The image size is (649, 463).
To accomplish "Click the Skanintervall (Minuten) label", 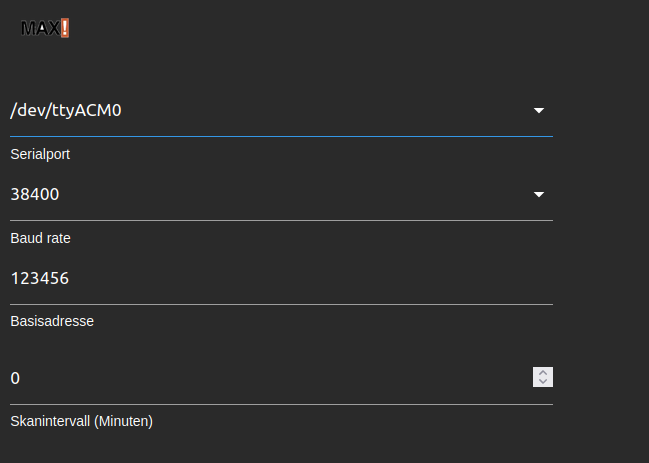I will click(x=82, y=421).
